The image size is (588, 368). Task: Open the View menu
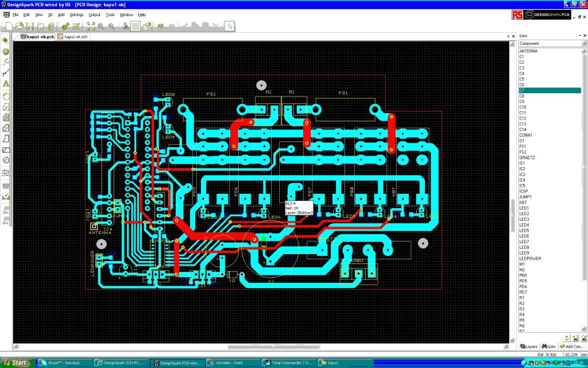click(39, 14)
